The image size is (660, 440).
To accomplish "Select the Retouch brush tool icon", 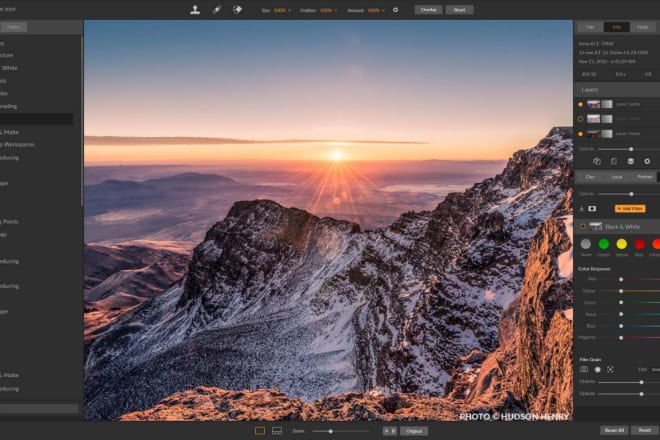I will click(x=216, y=10).
